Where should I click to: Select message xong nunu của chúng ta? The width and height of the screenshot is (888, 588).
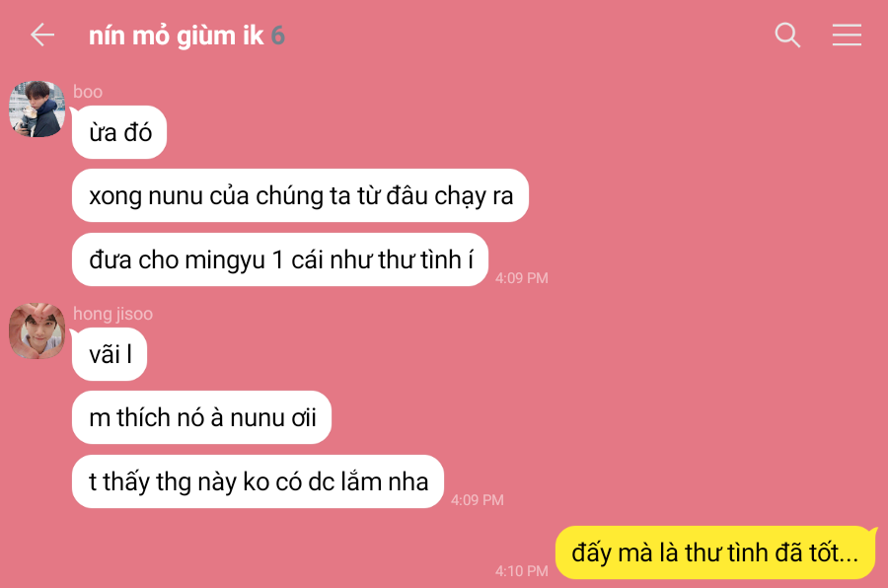tap(300, 196)
